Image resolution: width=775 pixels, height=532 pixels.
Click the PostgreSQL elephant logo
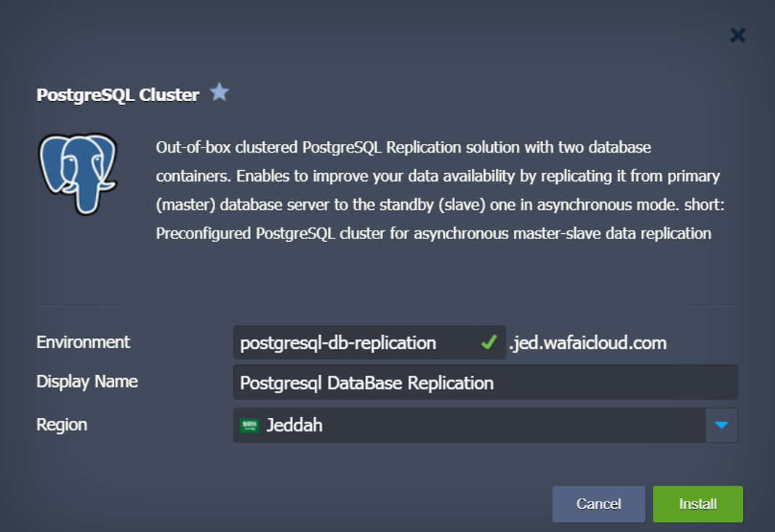tap(78, 174)
